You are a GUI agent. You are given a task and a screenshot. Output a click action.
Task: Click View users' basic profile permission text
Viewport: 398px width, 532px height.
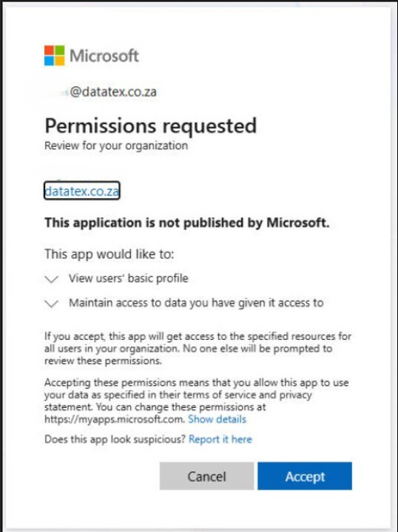[x=129, y=279]
